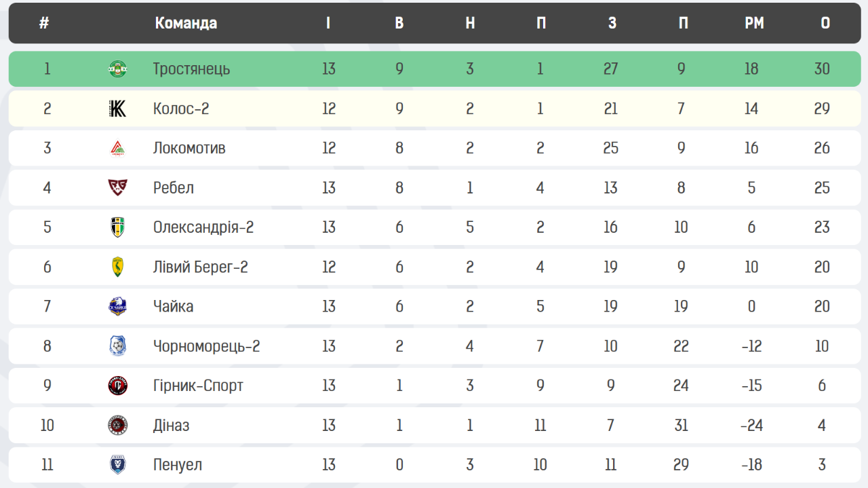This screenshot has height=488, width=868.
Task: Click the Діназ team logo
Action: [x=118, y=426]
